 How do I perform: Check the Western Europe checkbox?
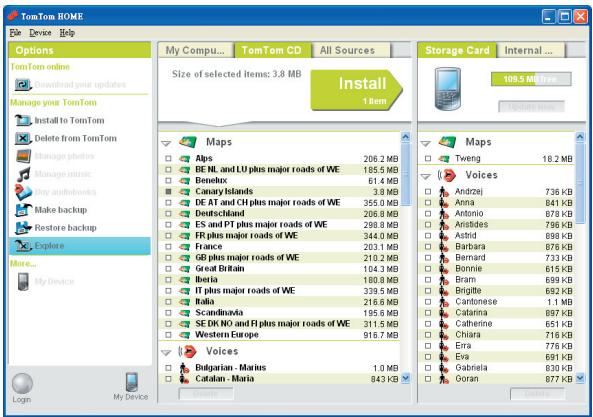pyautogui.click(x=168, y=335)
